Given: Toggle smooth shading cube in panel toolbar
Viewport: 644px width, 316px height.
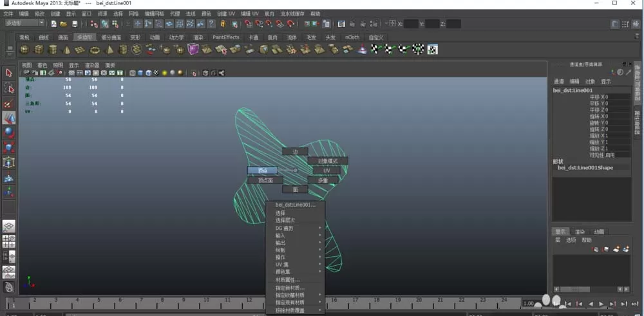Looking at the screenshot, I should click(140, 73).
